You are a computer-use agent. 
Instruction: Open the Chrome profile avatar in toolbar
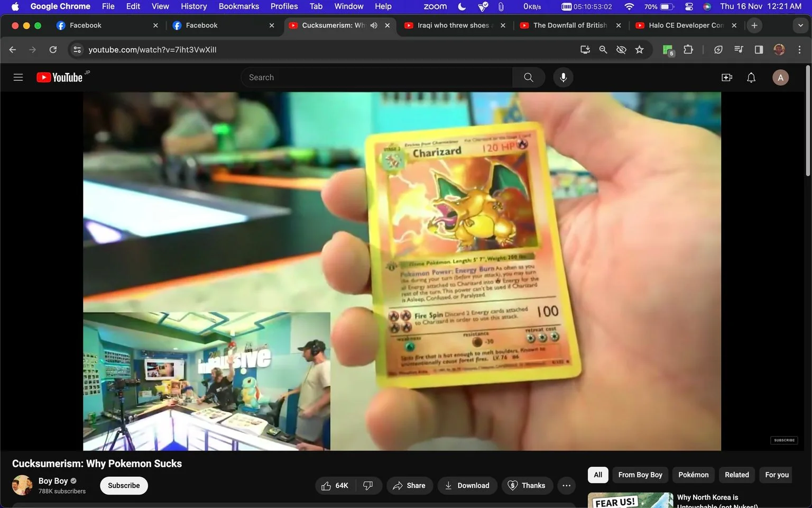[779, 50]
